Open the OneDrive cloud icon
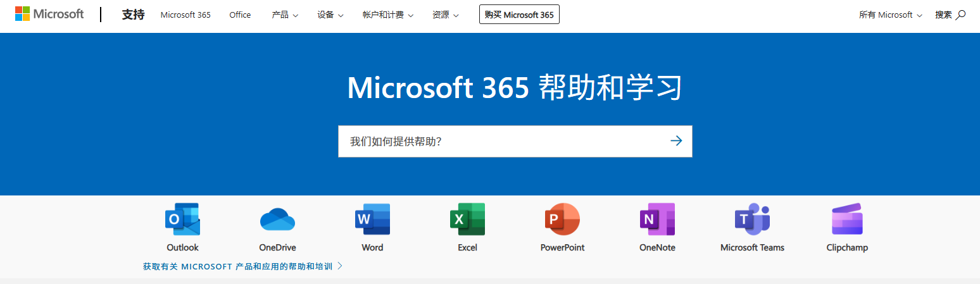Viewport: 980px width, 284px height. pyautogui.click(x=277, y=219)
